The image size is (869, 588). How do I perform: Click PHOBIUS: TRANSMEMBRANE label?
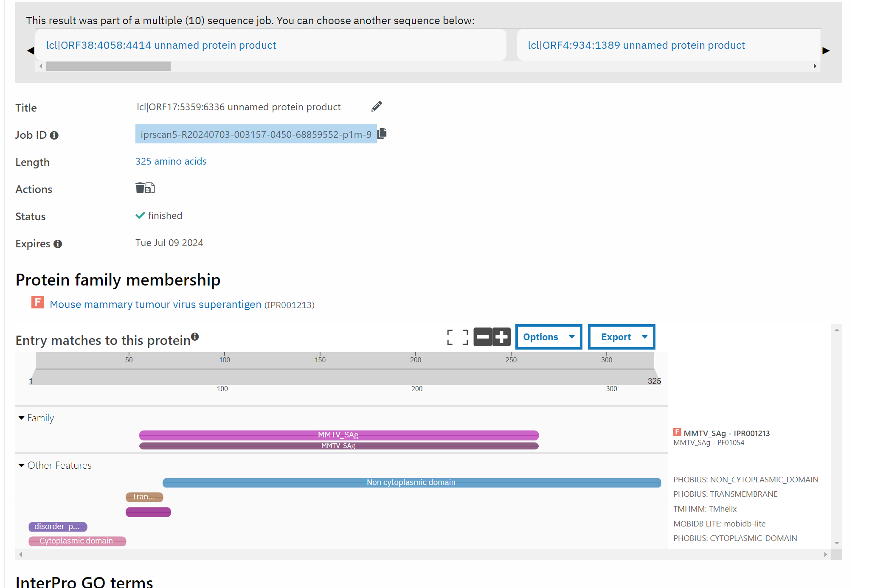(726, 494)
